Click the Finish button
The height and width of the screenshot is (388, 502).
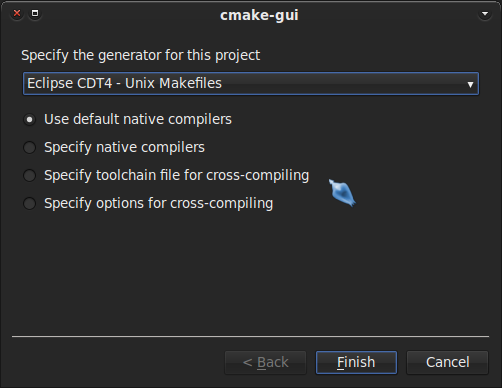point(356,362)
